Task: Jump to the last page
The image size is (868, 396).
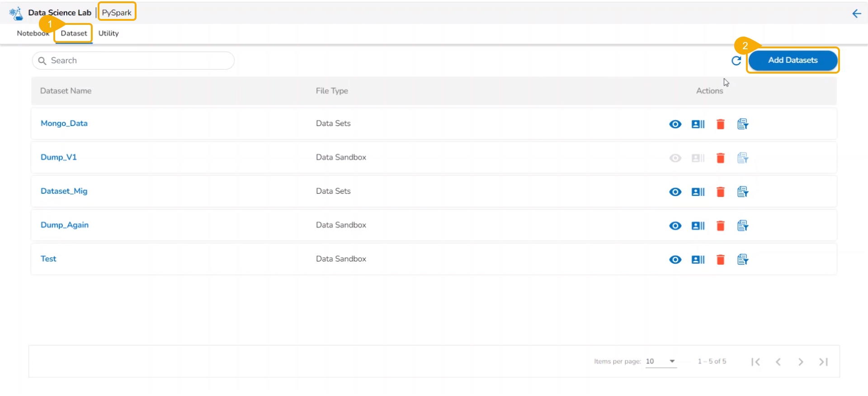Action: 823,362
